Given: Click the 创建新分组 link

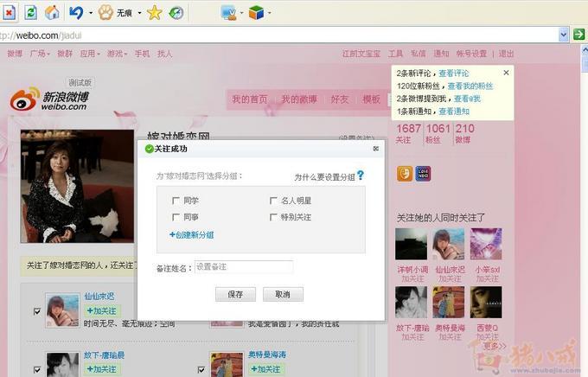Looking at the screenshot, I should coord(192,234).
